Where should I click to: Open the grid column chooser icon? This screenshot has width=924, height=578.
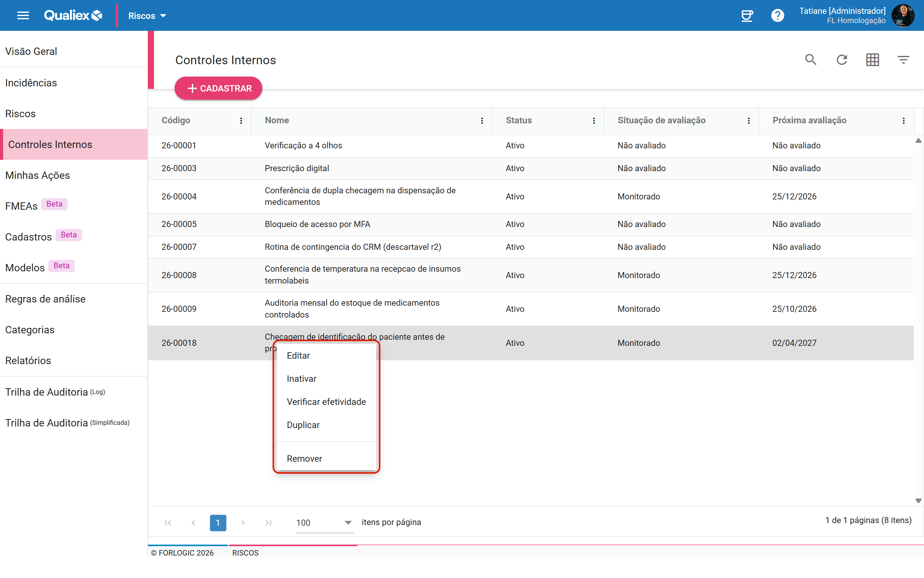872,60
